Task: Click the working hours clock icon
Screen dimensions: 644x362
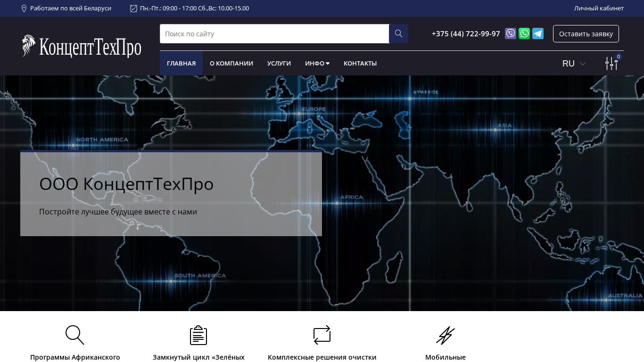Action: [133, 8]
